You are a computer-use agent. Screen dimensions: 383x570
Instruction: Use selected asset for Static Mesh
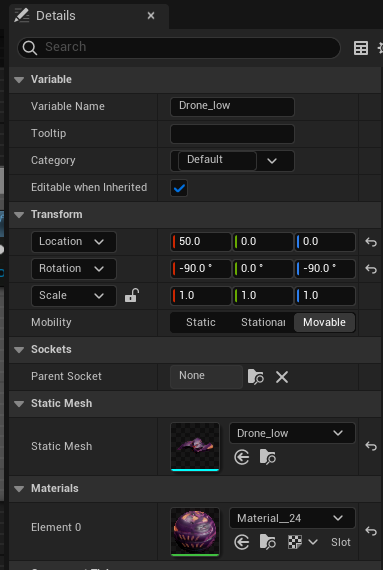[242, 457]
